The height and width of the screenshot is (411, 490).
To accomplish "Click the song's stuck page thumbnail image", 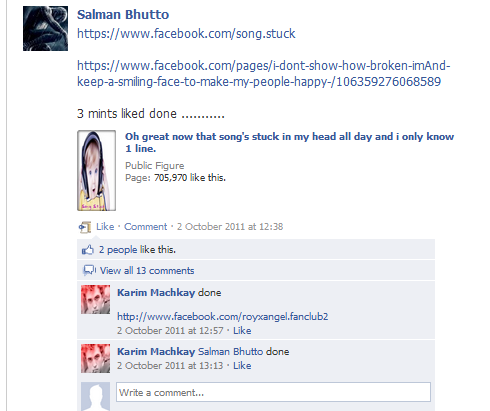I will (x=97, y=170).
